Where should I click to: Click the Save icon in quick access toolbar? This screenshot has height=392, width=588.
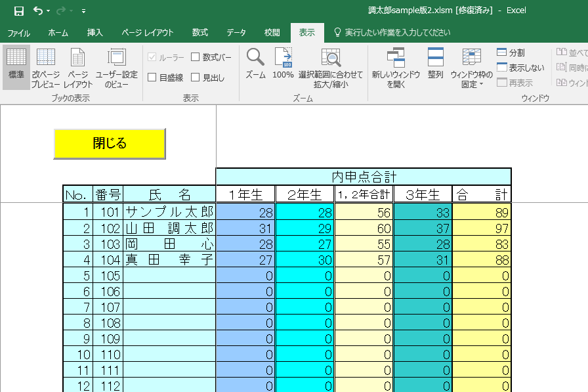19,11
